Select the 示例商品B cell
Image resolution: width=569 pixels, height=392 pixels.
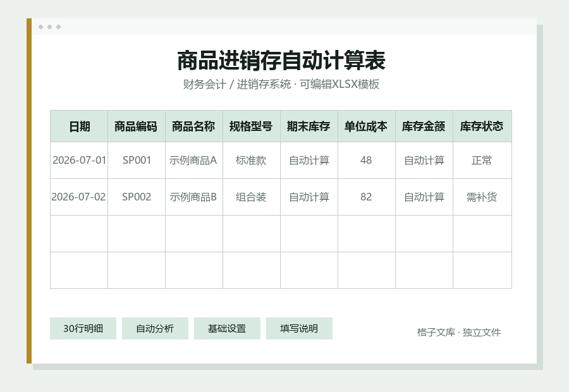coord(194,197)
